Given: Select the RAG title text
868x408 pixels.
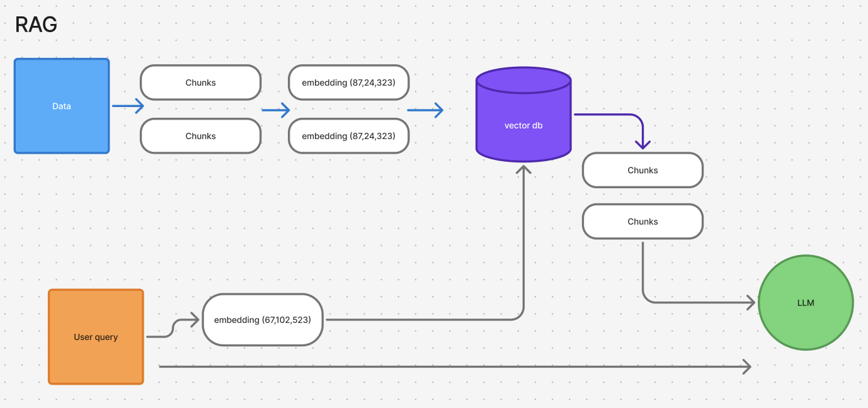Looking at the screenshot, I should [36, 25].
